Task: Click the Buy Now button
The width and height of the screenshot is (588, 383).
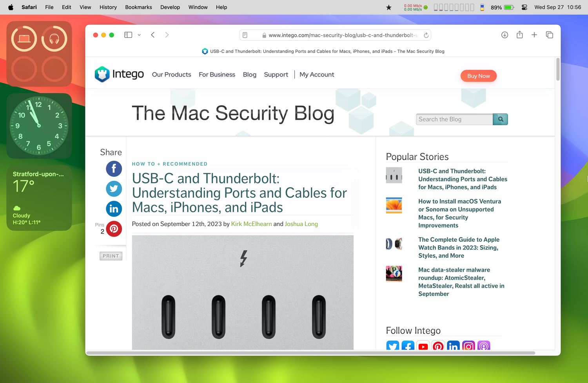Action: 479,76
